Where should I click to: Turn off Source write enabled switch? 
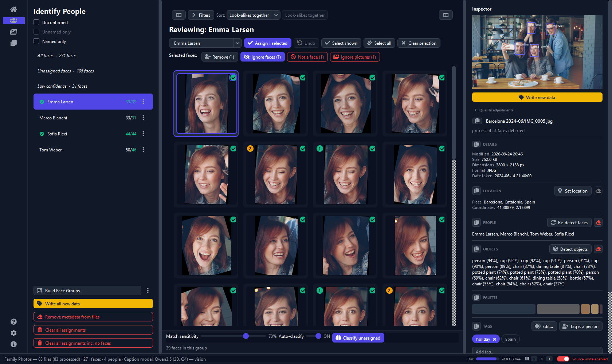(x=563, y=359)
